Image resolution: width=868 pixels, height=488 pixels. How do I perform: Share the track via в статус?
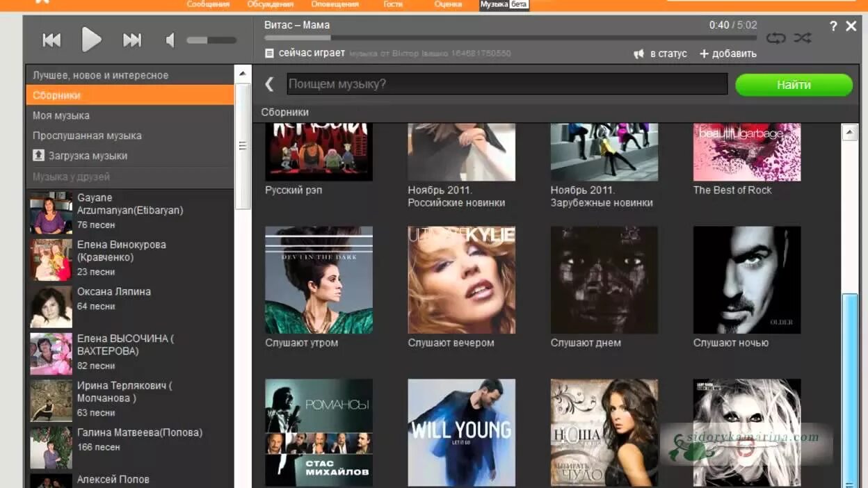[660, 54]
